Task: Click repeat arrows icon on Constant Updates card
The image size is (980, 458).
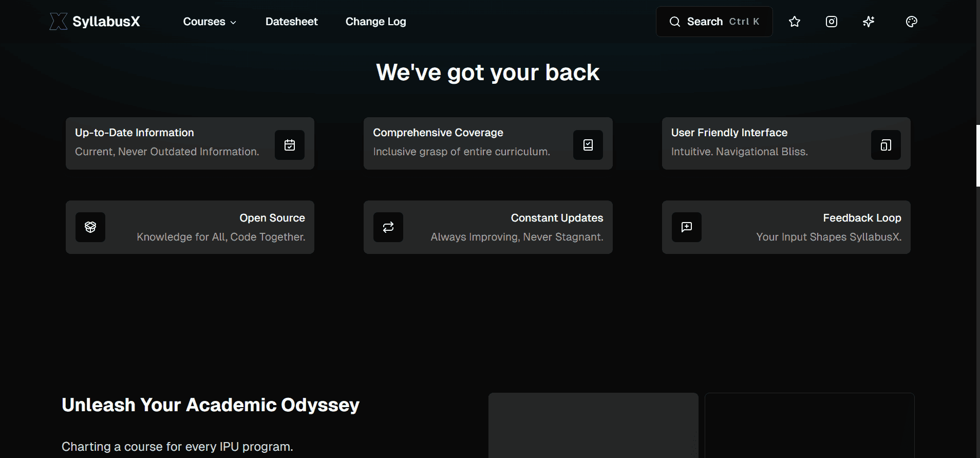Action: (388, 227)
